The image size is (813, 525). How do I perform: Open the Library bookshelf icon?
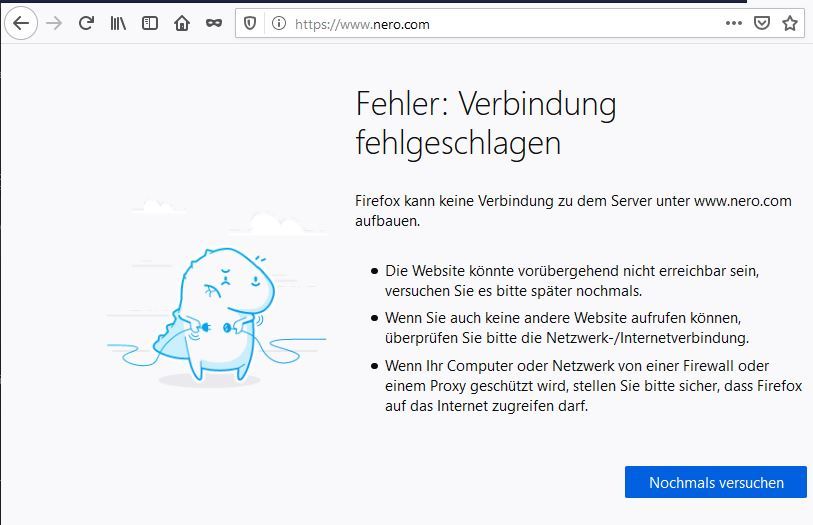tap(118, 23)
